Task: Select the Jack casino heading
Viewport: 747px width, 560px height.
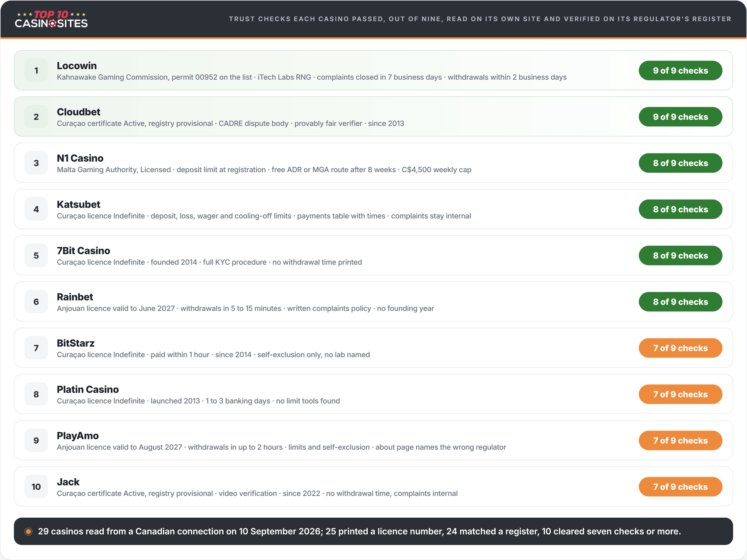Action: pyautogui.click(x=68, y=482)
